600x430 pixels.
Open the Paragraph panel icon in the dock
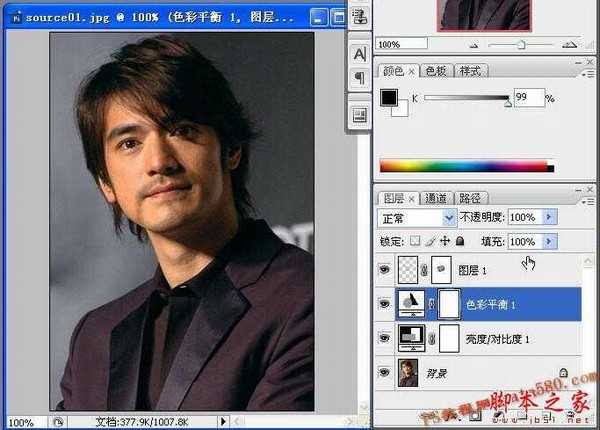pyautogui.click(x=359, y=77)
